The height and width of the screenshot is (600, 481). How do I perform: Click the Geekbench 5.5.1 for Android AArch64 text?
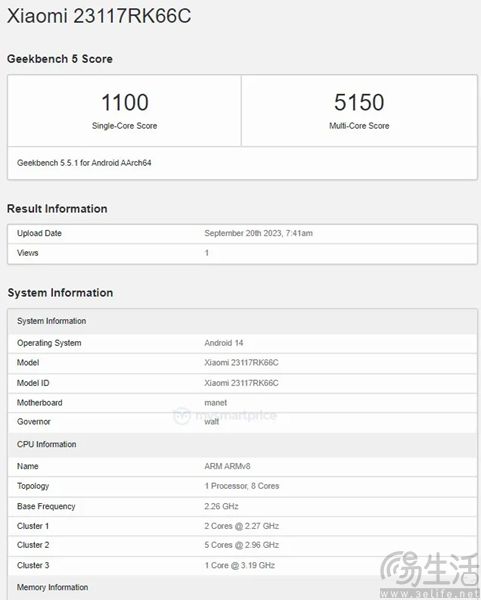[x=84, y=163]
